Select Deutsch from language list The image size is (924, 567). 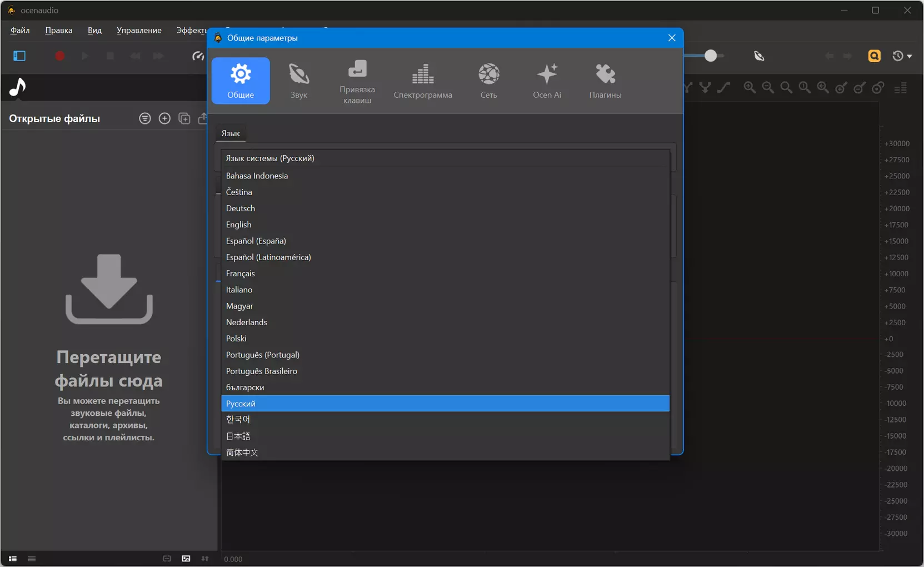coord(445,208)
